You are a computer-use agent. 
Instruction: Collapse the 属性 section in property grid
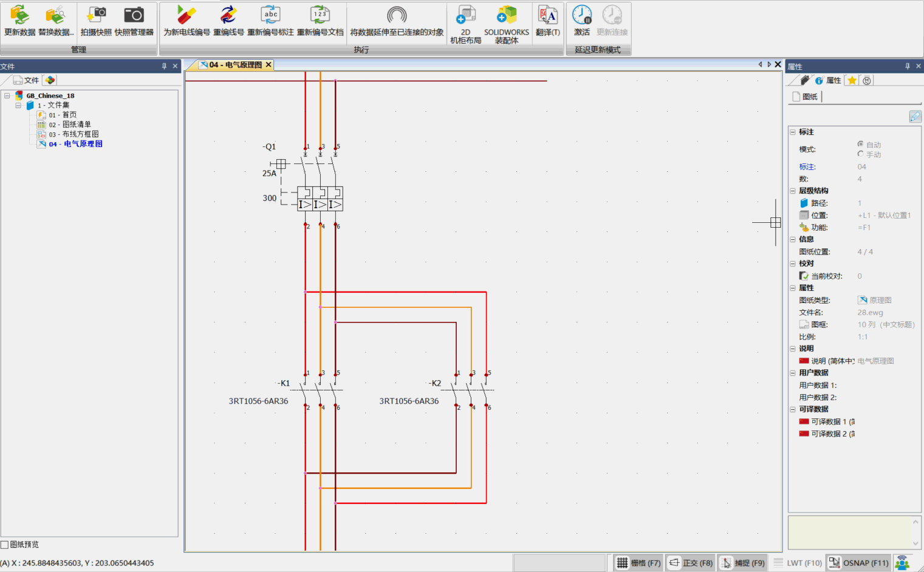[x=793, y=288]
